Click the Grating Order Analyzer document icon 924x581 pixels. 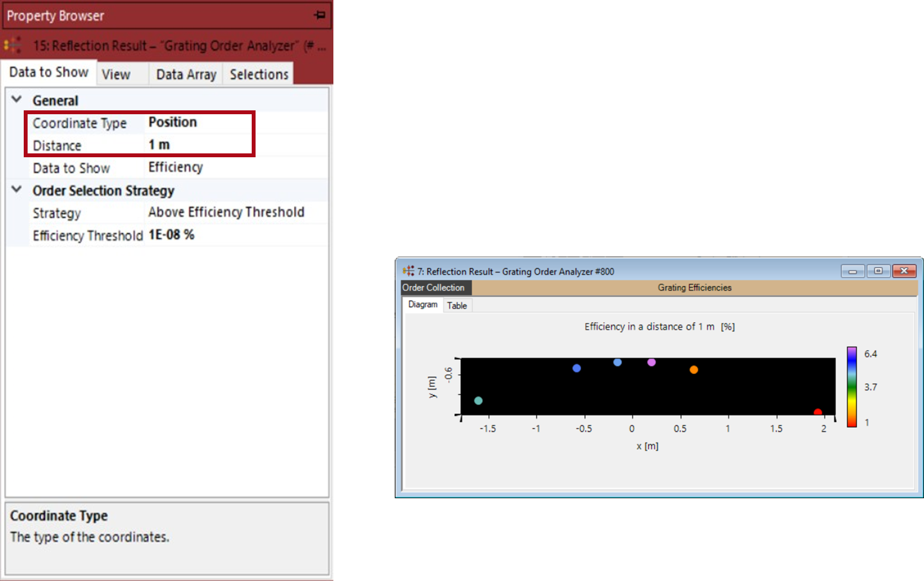click(13, 45)
